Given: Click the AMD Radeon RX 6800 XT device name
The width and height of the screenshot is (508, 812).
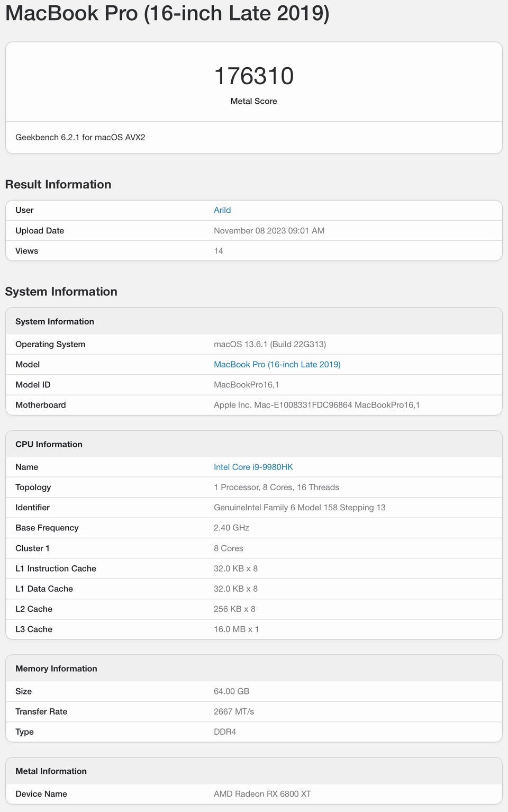Looking at the screenshot, I should pos(262,794).
